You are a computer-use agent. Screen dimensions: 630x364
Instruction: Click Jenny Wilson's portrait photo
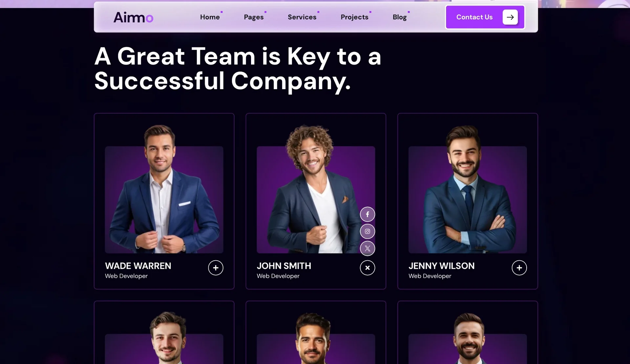pos(468,189)
